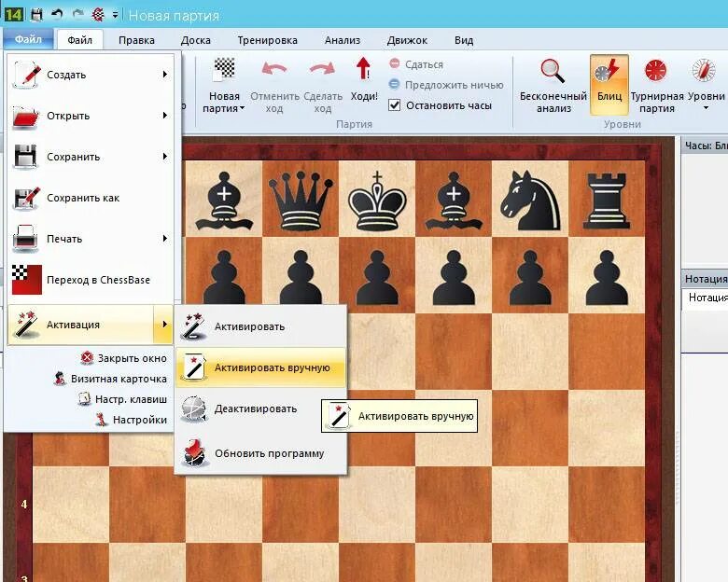Click the Деактивировать globe icon

click(193, 409)
